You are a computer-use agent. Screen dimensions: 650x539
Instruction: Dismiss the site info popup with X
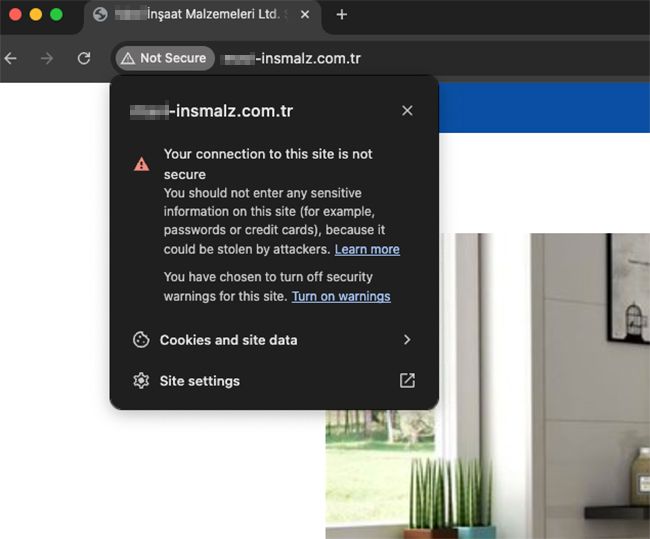coord(407,111)
